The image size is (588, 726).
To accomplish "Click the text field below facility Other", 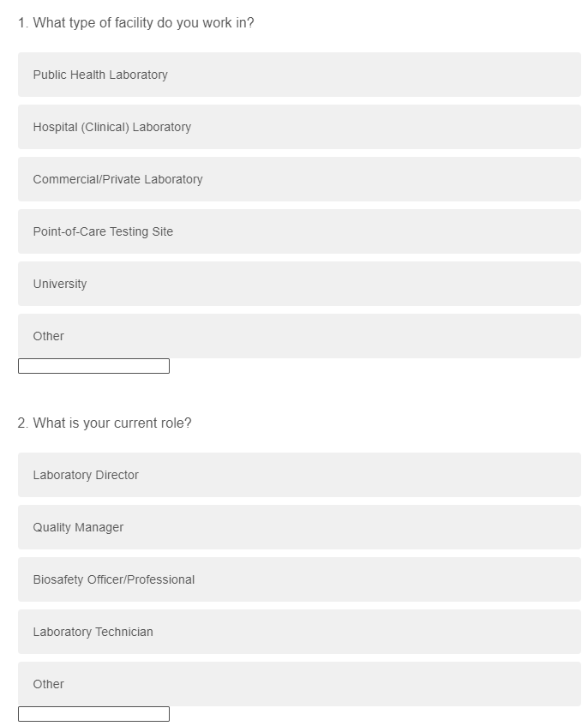I will tap(93, 366).
